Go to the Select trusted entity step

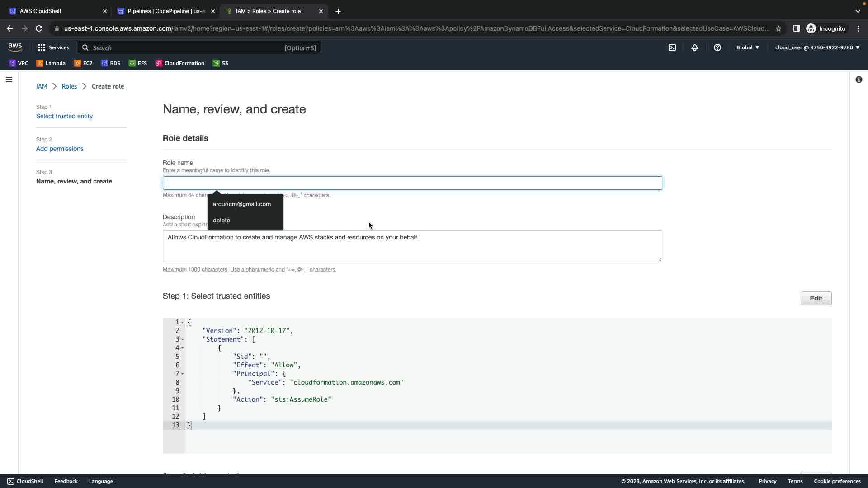(64, 116)
